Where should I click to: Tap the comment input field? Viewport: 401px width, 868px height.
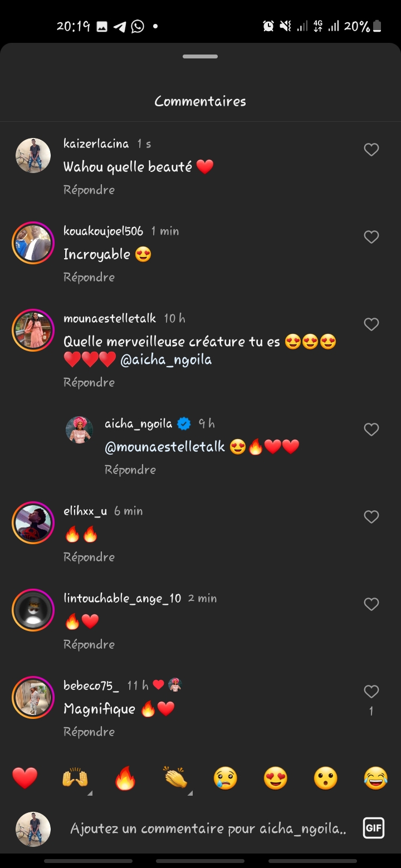click(x=208, y=828)
